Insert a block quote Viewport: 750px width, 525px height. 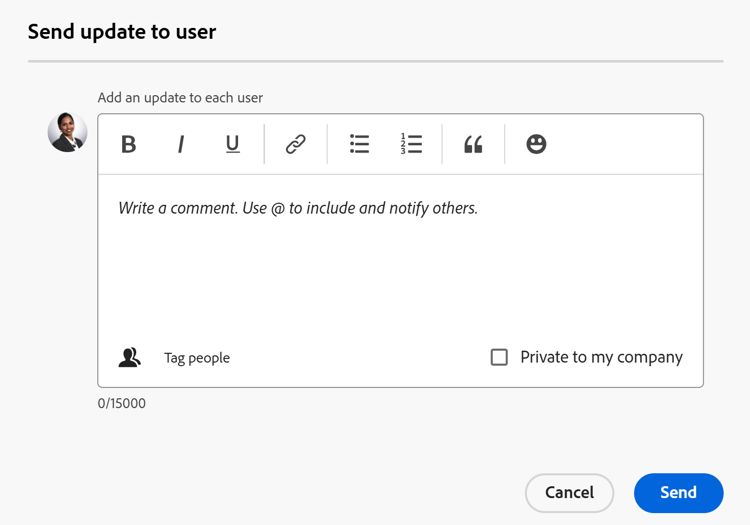(x=473, y=144)
